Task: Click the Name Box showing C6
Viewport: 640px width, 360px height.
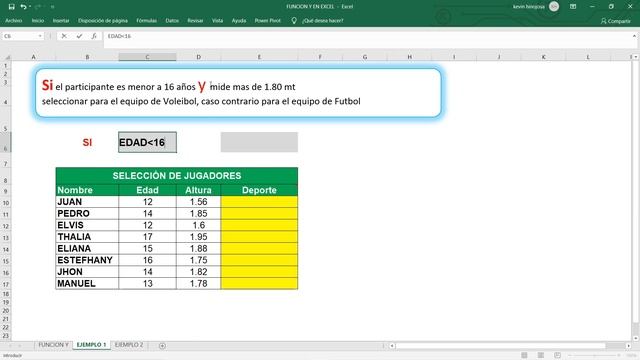Action: pos(20,36)
